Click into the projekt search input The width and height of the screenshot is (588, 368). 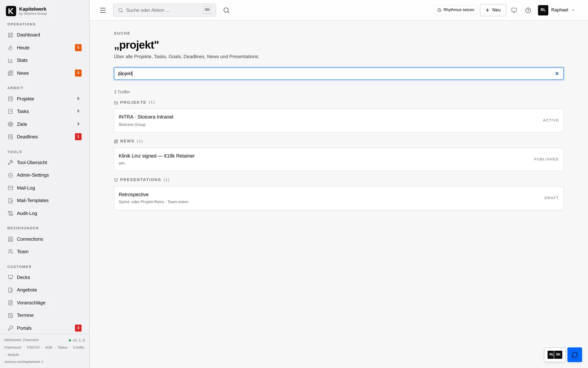pyautogui.click(x=339, y=73)
